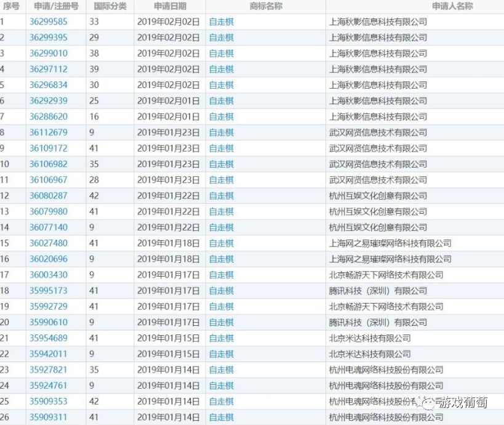
Task: Click 自走棋 trademark name in row 15
Action: click(x=222, y=243)
